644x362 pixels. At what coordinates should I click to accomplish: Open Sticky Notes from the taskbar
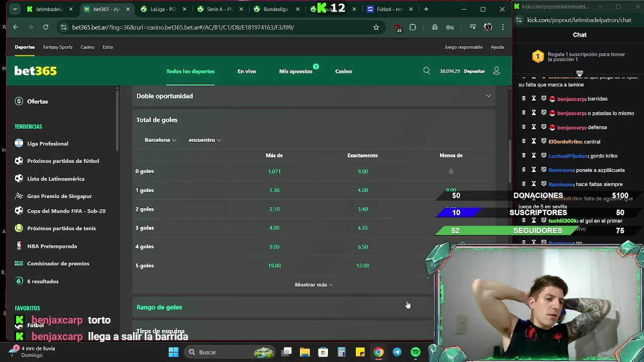coord(360,352)
